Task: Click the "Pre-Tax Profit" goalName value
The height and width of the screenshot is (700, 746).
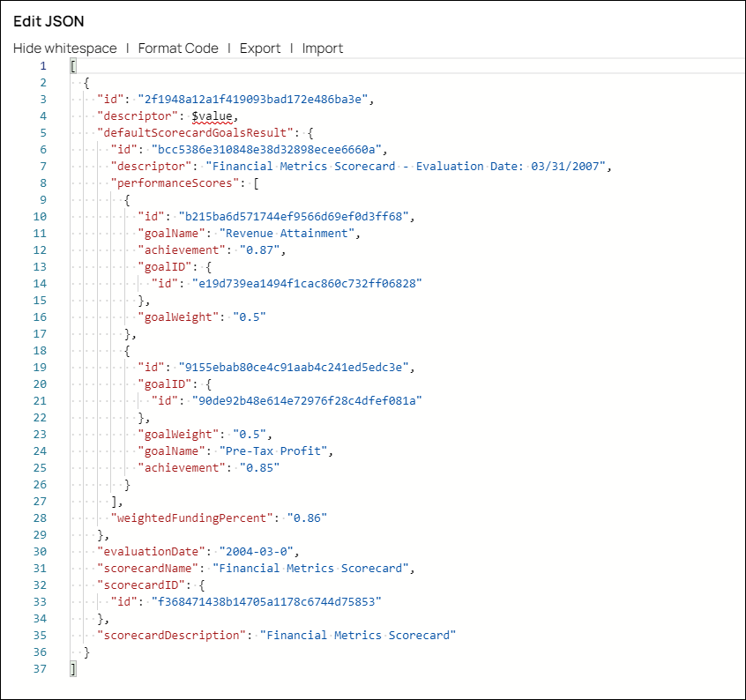Action: point(273,451)
